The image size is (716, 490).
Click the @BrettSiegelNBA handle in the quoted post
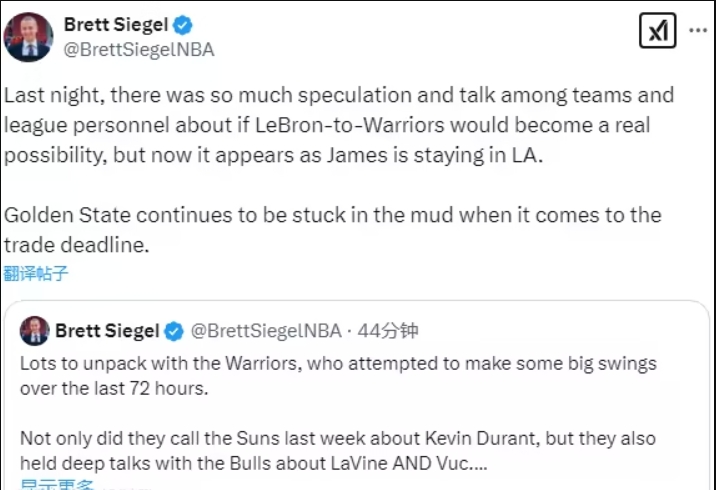pos(265,331)
